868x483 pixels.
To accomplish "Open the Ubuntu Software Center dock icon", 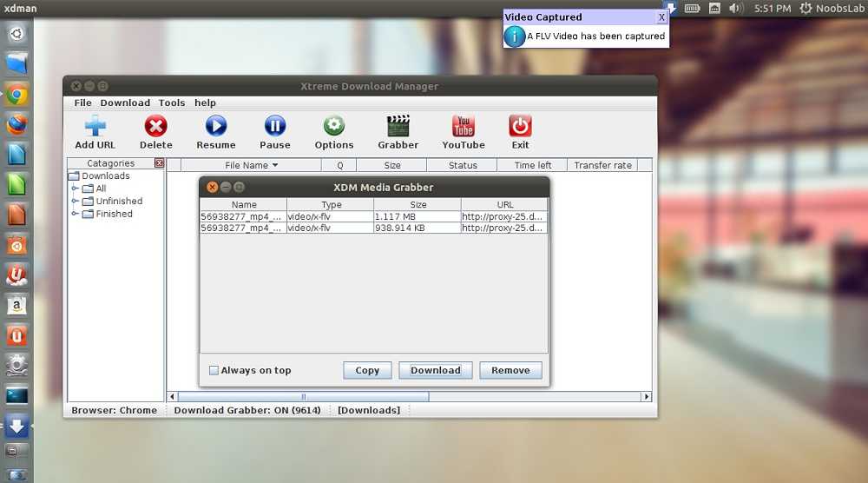I will 16,245.
